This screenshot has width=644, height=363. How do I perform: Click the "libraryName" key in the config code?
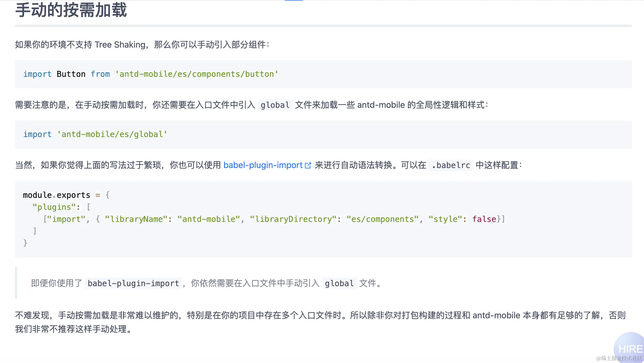coord(136,219)
